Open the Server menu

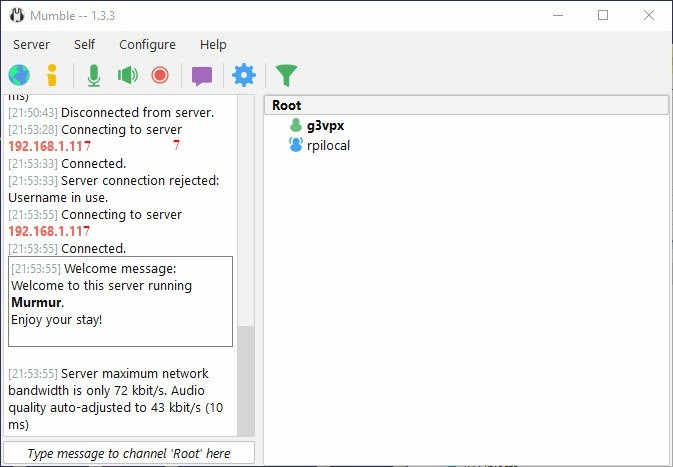[x=31, y=45]
